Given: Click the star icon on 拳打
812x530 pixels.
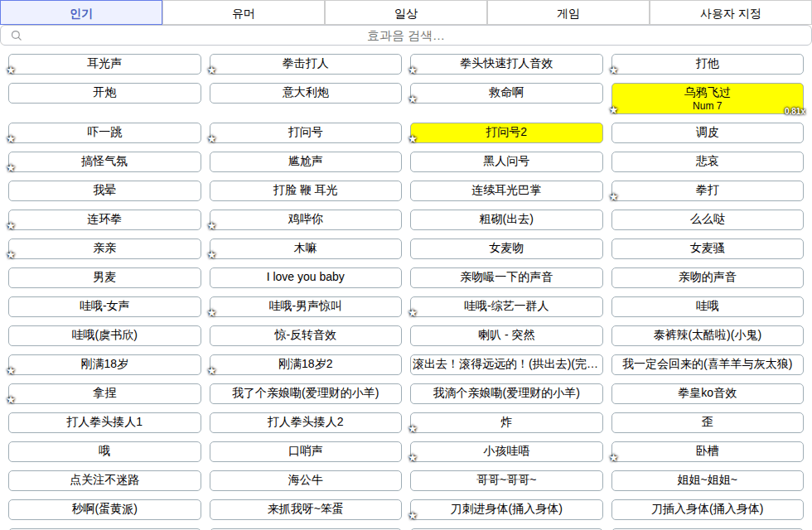Looking at the screenshot, I should (614, 197).
